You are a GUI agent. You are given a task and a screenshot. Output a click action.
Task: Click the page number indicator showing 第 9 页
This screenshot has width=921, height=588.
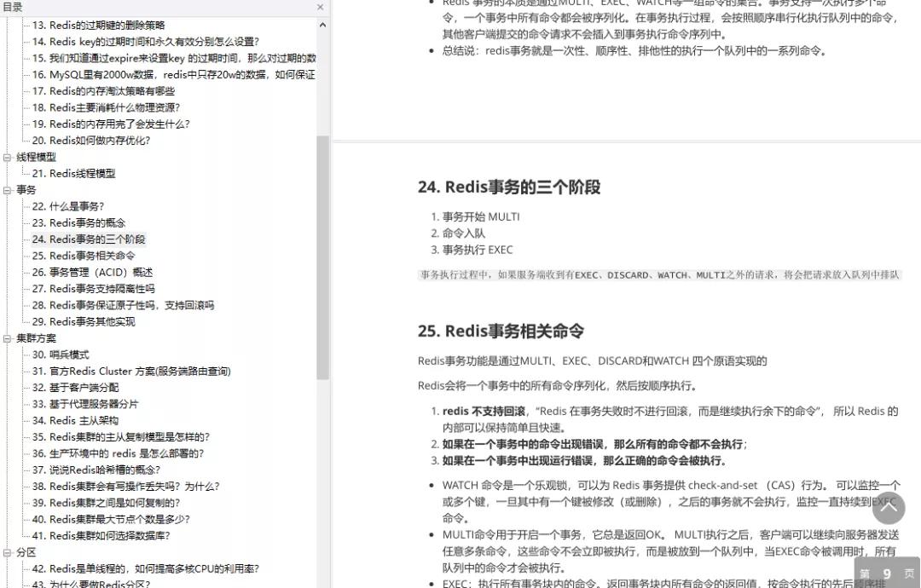887,574
